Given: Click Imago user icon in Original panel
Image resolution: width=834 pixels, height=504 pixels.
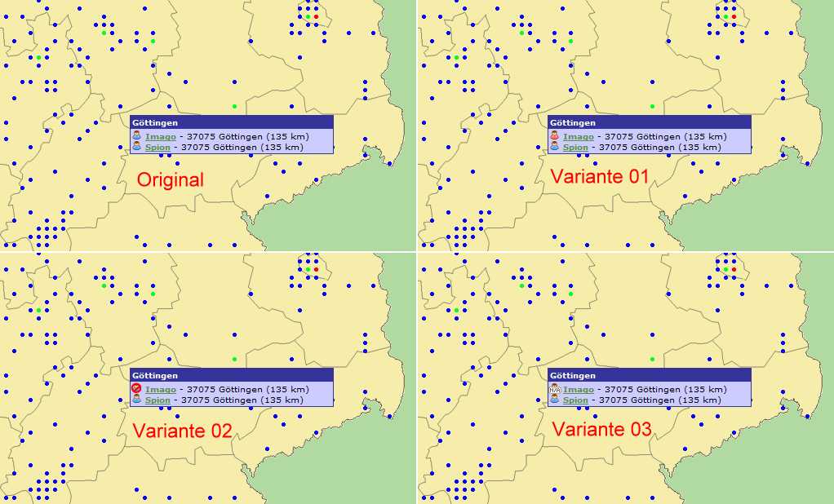Looking at the screenshot, I should pos(136,136).
